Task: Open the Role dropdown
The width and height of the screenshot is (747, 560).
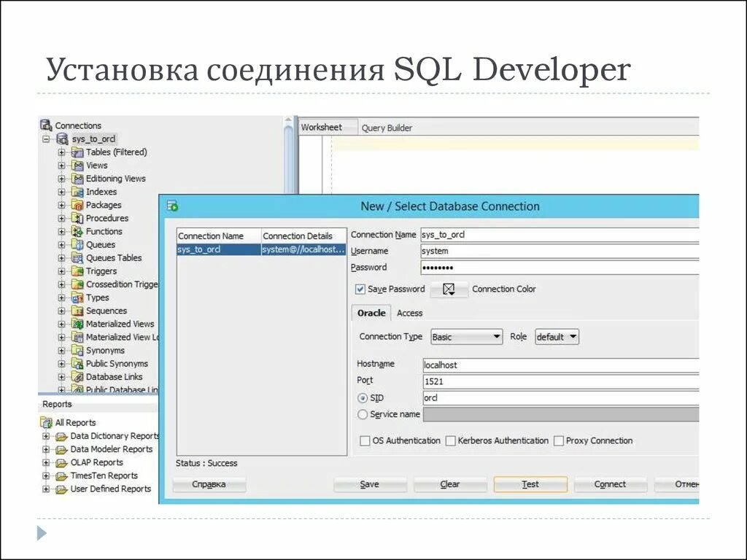Action: [557, 337]
